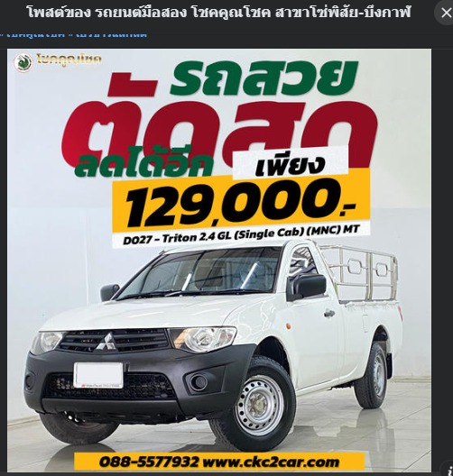Click the D027 – Triton 2.4 GL model caption
The width and height of the screenshot is (453, 476).
(x=241, y=235)
